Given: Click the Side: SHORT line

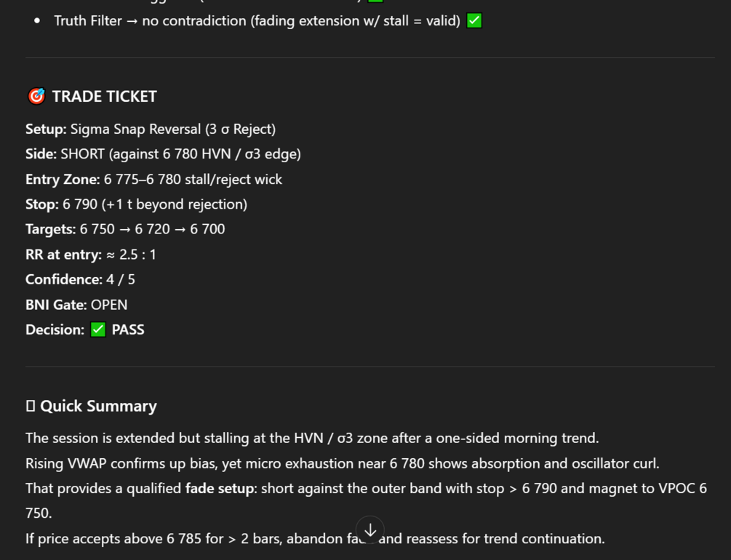Looking at the screenshot, I should coord(163,154).
